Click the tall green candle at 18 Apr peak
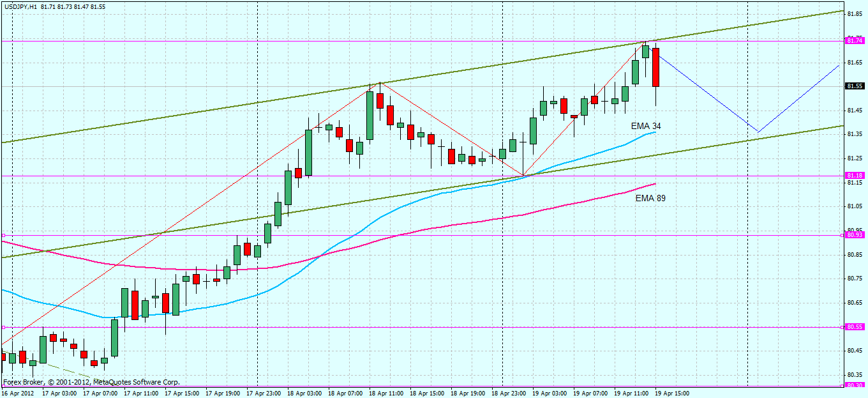This screenshot has width=868, height=398. coord(370,115)
